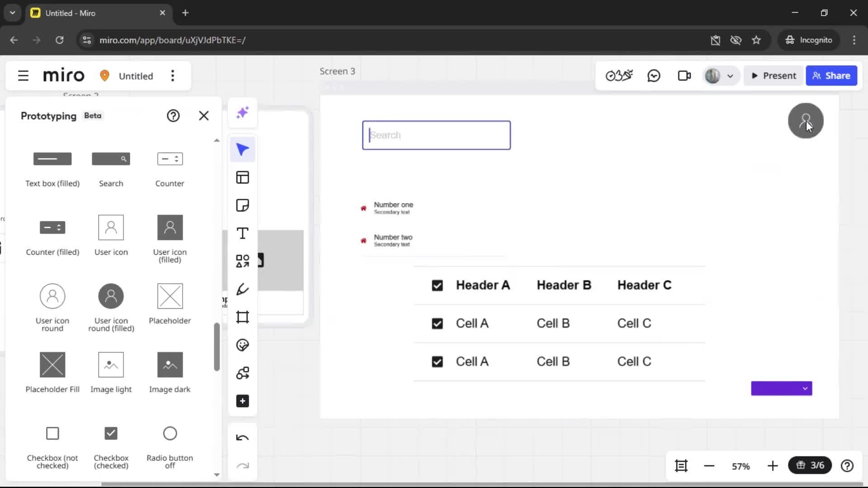Click the orange board badge icon
This screenshot has height=488, width=868.
104,75
